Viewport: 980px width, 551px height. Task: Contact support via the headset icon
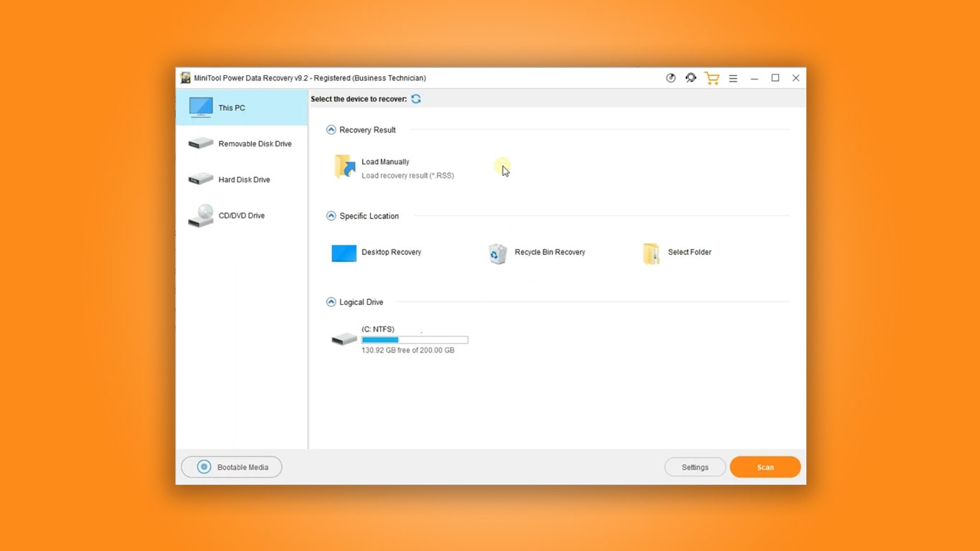691,77
